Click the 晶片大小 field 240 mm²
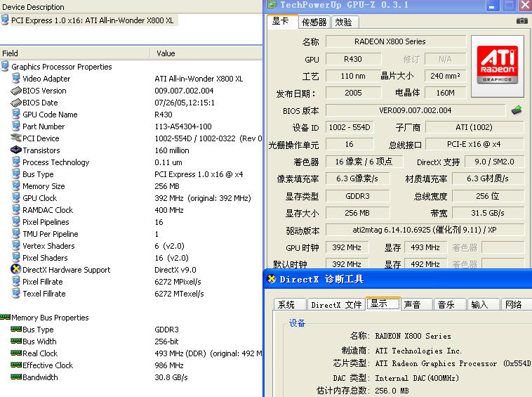532x397 pixels. 445,76
